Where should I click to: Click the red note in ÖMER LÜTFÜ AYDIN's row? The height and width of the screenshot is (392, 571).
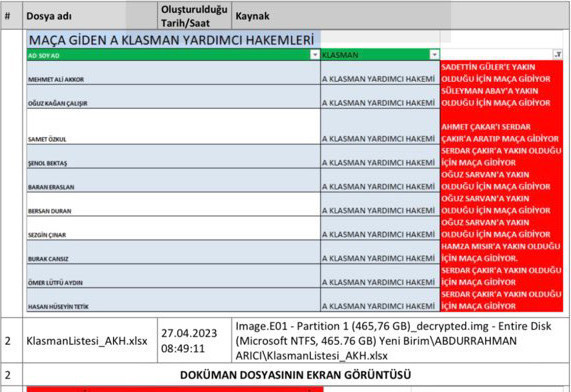501,276
